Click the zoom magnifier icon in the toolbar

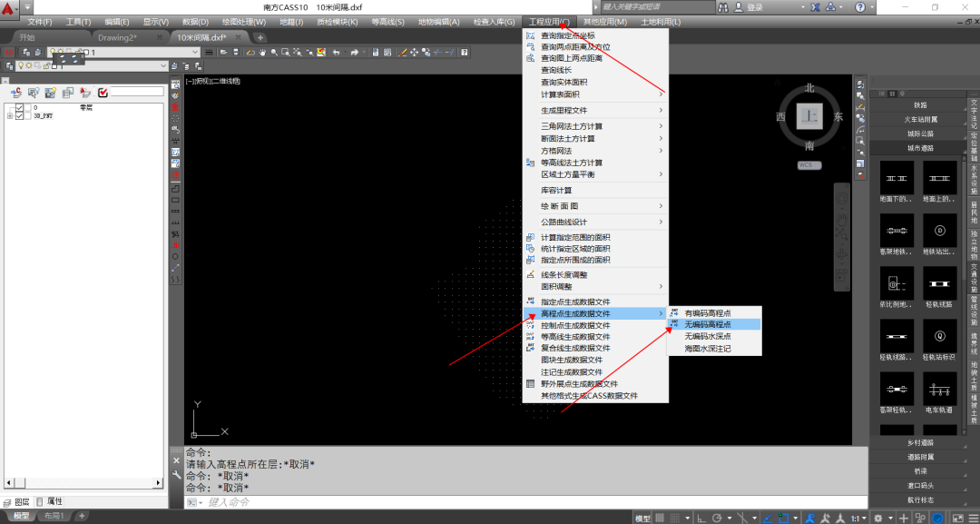(x=274, y=53)
